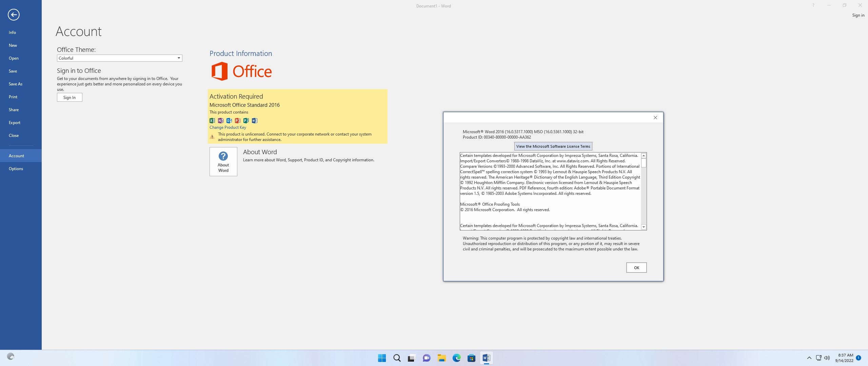Open the volume tray icon
Image resolution: width=868 pixels, height=366 pixels.
point(827,358)
